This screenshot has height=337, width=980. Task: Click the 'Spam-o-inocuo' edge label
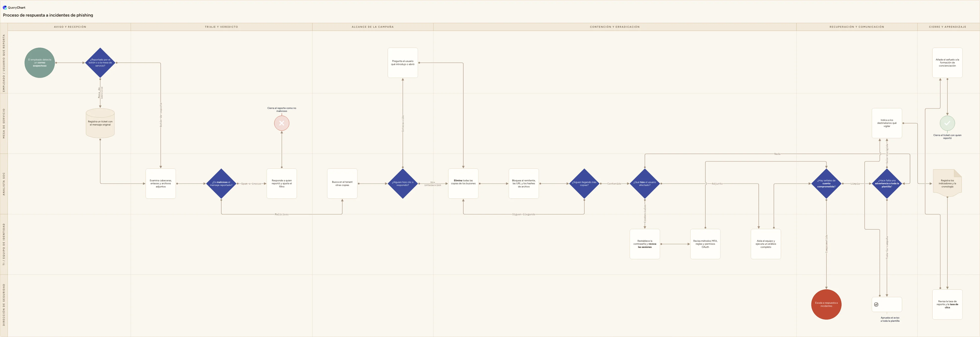click(251, 183)
